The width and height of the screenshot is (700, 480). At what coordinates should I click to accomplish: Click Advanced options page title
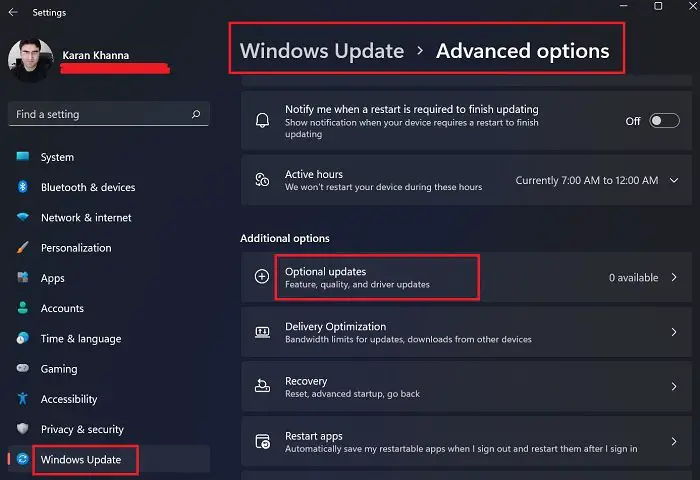coord(522,51)
